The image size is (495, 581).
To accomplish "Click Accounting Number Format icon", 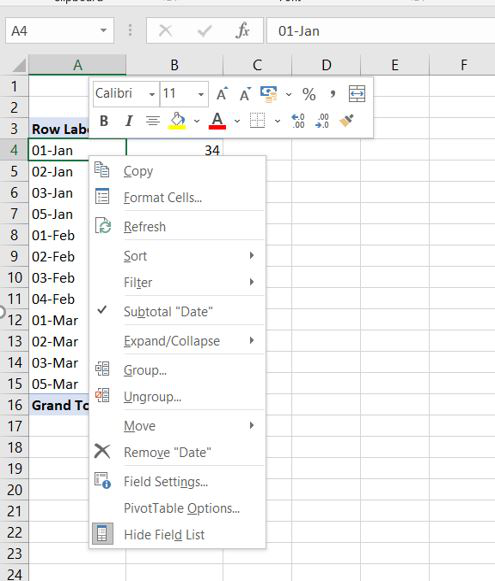I will click(x=269, y=94).
